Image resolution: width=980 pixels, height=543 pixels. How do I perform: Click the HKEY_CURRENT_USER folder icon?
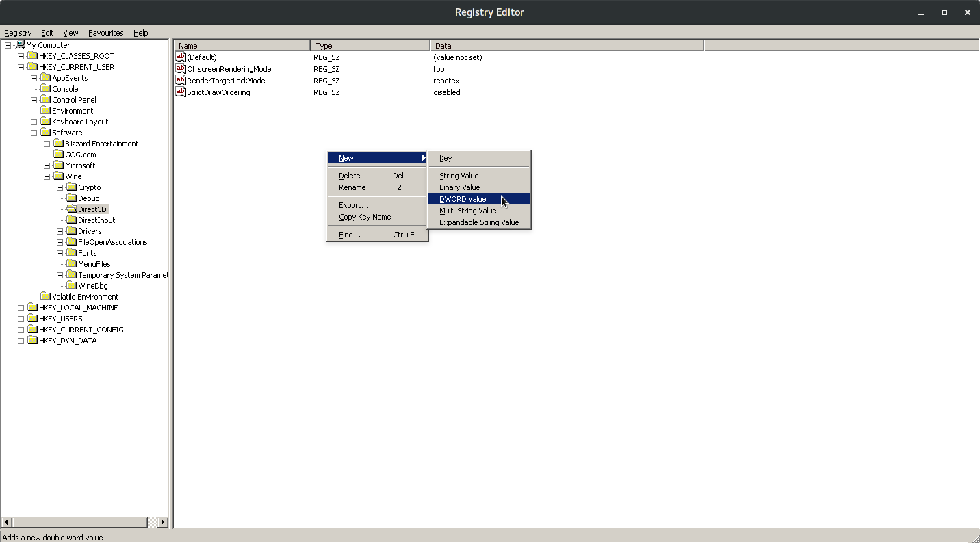[32, 67]
